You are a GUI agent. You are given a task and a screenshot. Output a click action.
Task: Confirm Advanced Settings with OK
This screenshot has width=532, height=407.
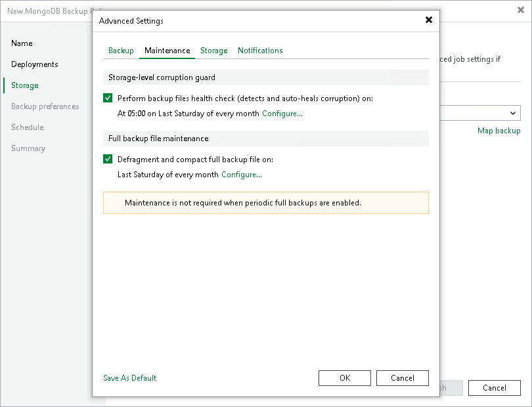(345, 378)
